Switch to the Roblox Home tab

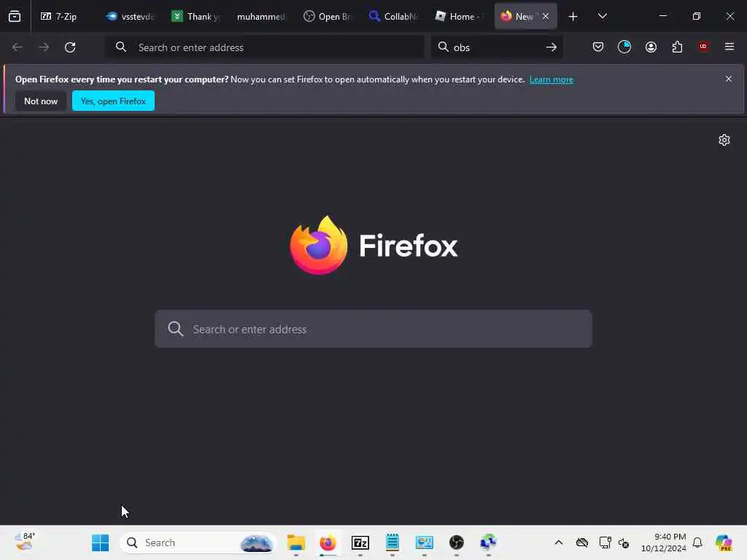458,16
